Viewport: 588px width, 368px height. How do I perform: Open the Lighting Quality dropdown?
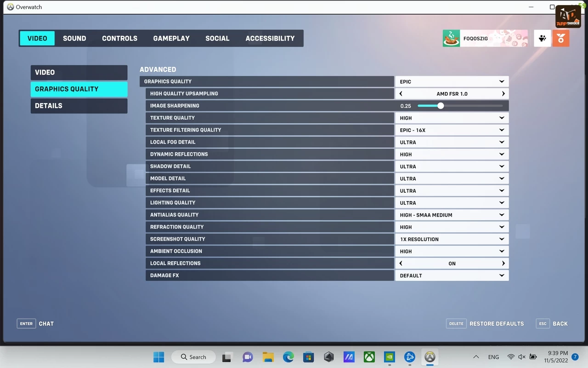click(x=452, y=203)
